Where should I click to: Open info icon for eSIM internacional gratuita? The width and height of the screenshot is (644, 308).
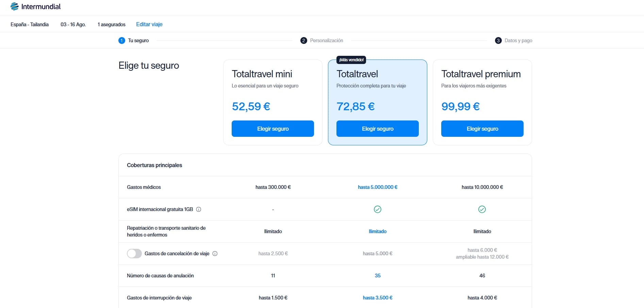pos(199,209)
